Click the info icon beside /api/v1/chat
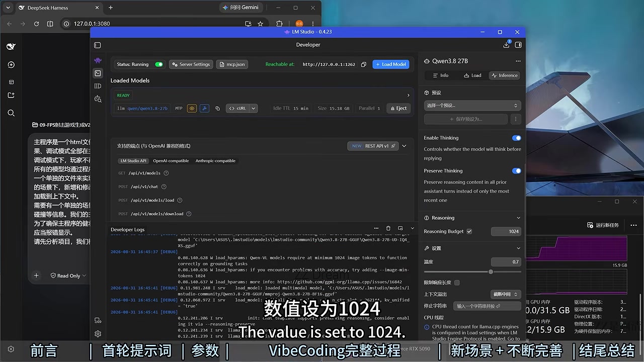Viewport: 644px width, 362px height. point(164,187)
